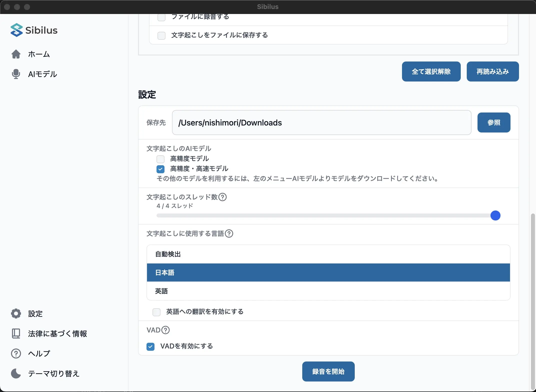Open help tooltip for 文字起こしのスレッド数
536x392 pixels.
pos(222,197)
